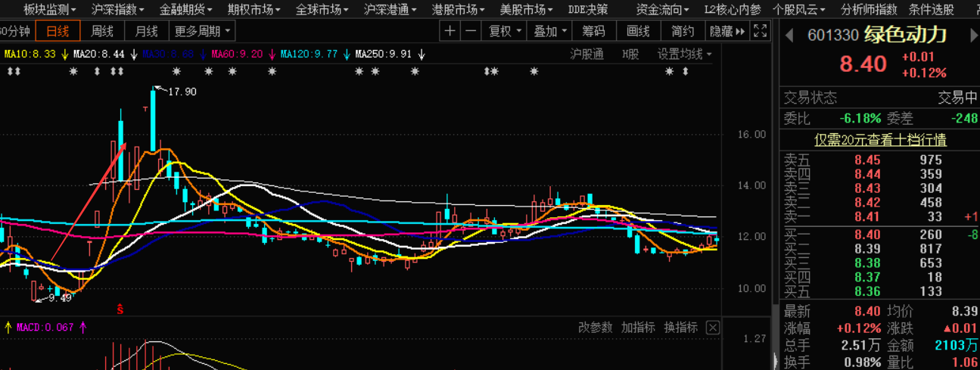Viewport: 980px width, 370px height.
Task: Open the 复权 dropdown
Action: click(x=506, y=31)
